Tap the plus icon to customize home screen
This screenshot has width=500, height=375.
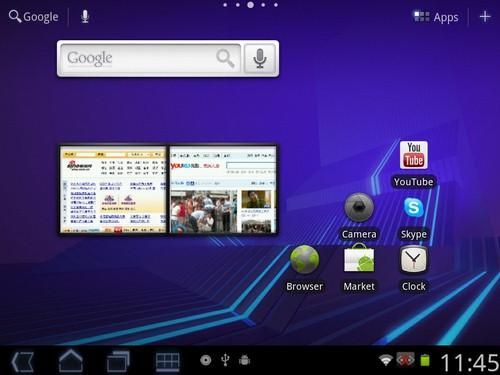pos(485,16)
